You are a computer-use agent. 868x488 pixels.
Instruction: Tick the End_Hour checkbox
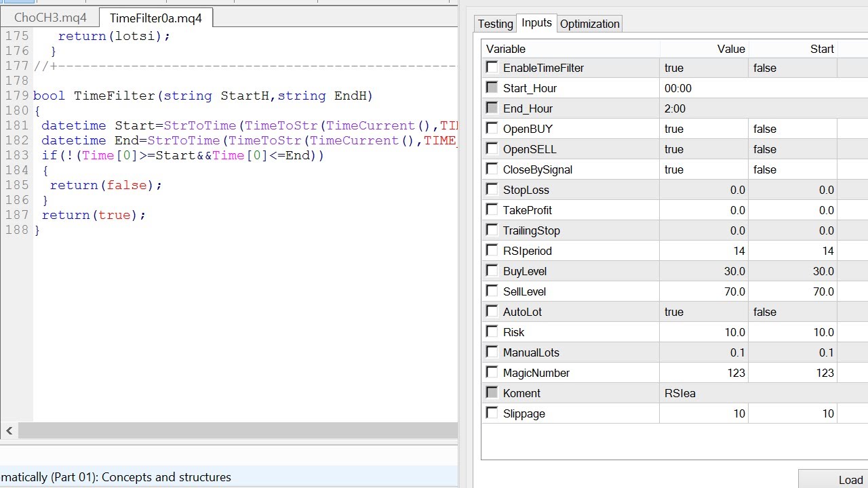tap(492, 108)
